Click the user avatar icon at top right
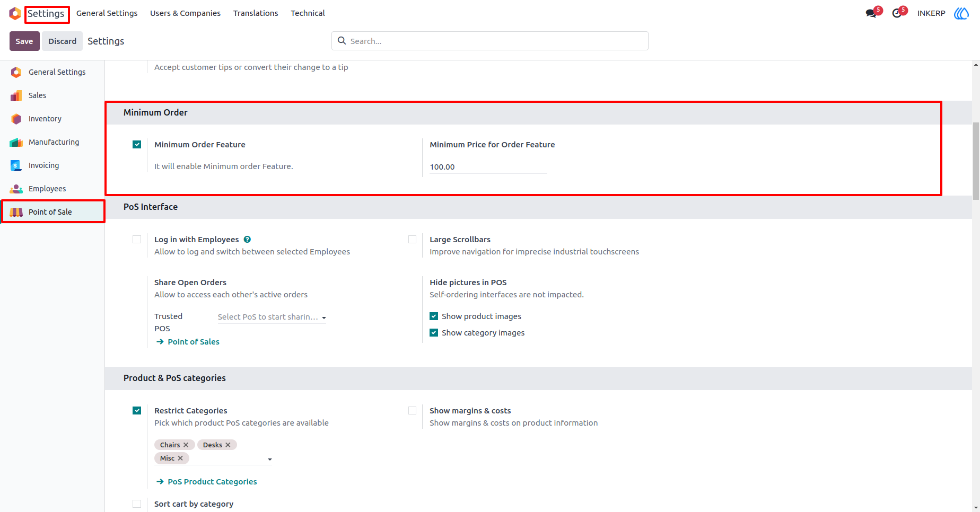 (x=961, y=13)
